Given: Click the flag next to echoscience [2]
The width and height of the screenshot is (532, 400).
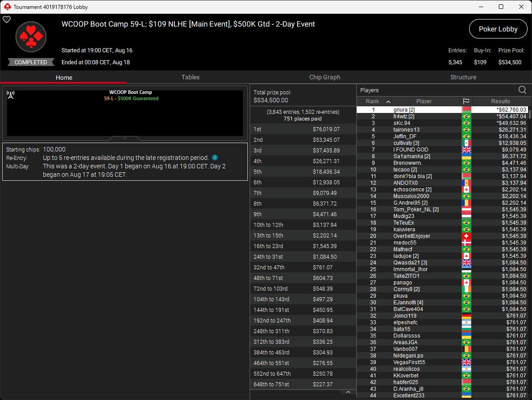Looking at the screenshot, I should (466, 190).
